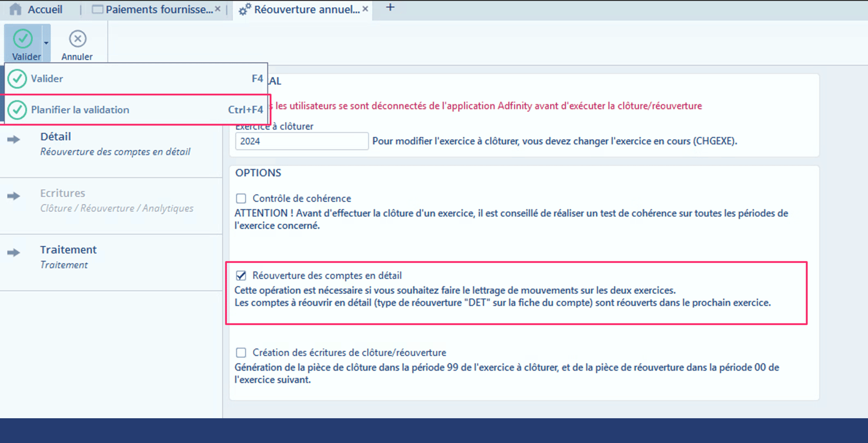Click the gear icon on Réouverture annuelle tab
The height and width of the screenshot is (443, 868).
243,8
